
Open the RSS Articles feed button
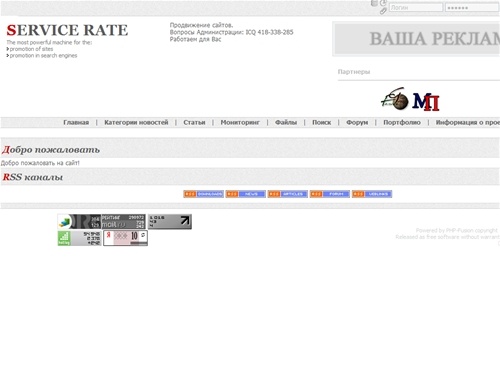(x=288, y=194)
